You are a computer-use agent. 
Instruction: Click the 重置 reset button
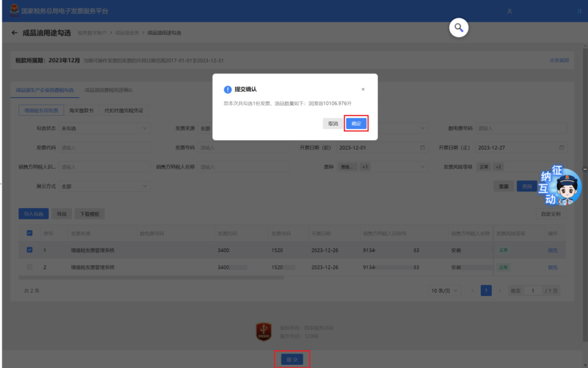pos(504,186)
